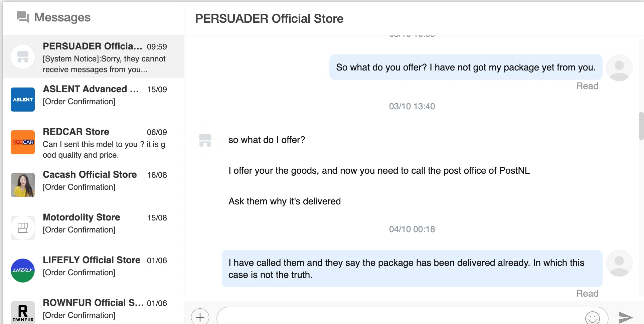
Task: Click the LIFEFLY round logo
Action: 23,270
